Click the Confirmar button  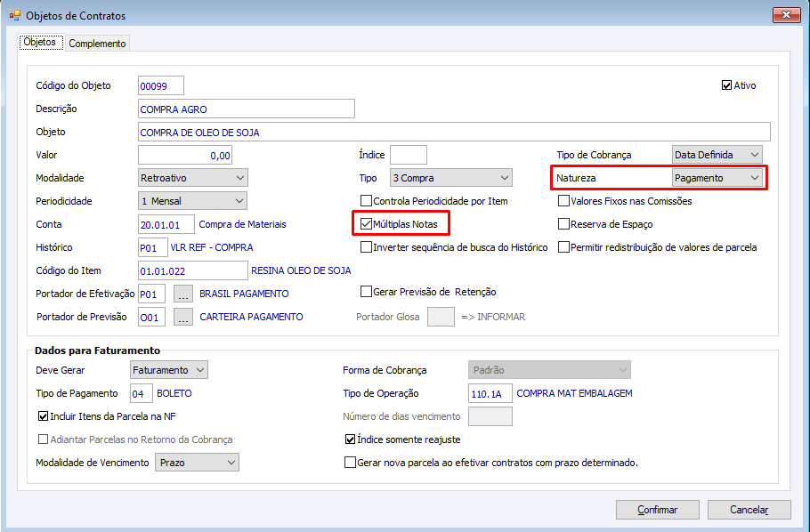657,510
